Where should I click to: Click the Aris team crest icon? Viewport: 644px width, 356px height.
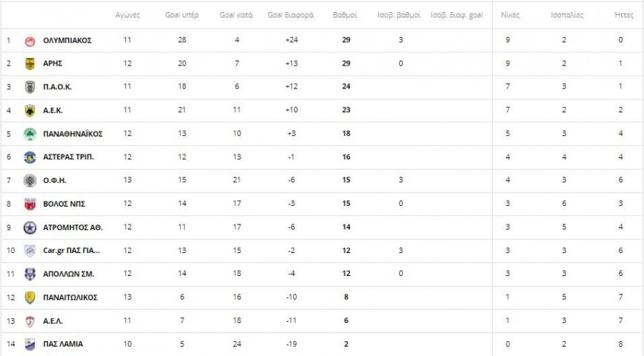tap(30, 64)
